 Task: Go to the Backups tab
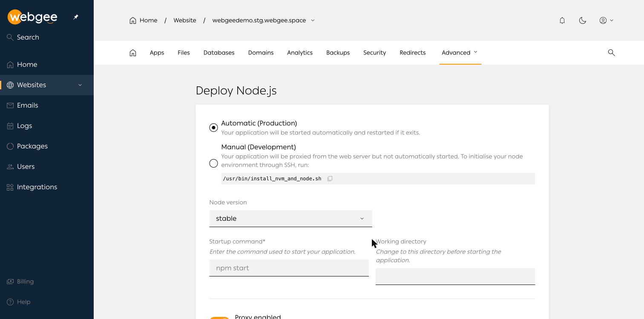coord(338,53)
